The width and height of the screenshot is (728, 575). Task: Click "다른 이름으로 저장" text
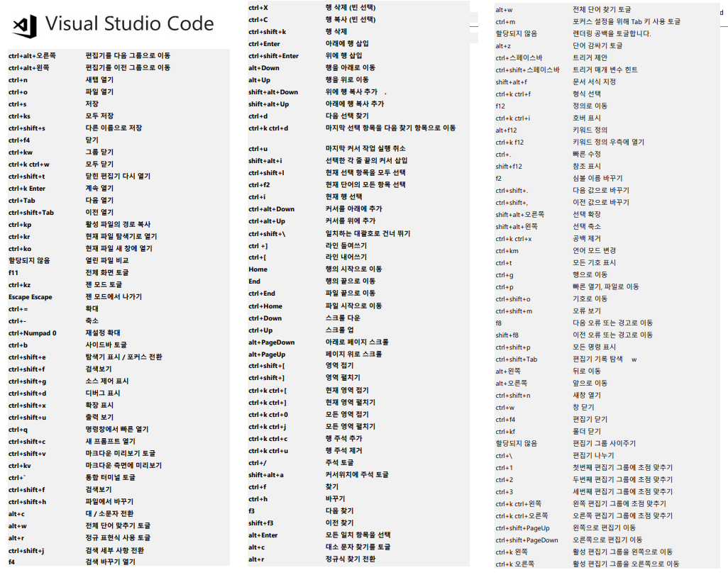114,128
